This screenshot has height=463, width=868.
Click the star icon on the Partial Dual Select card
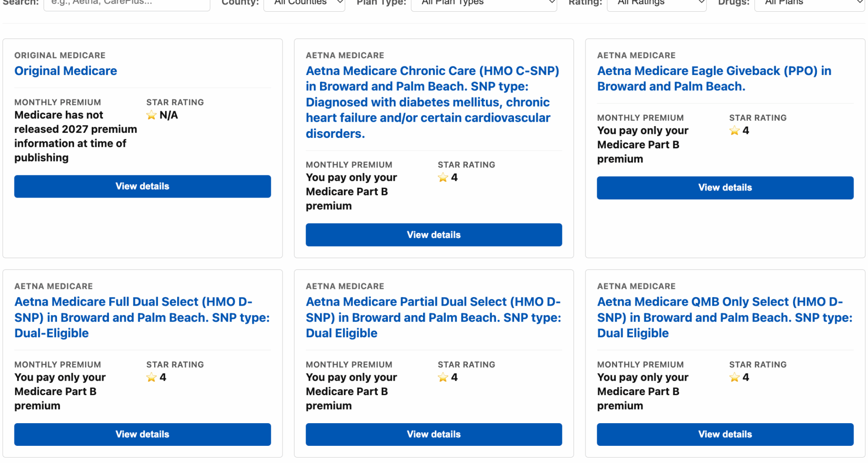[x=443, y=378]
